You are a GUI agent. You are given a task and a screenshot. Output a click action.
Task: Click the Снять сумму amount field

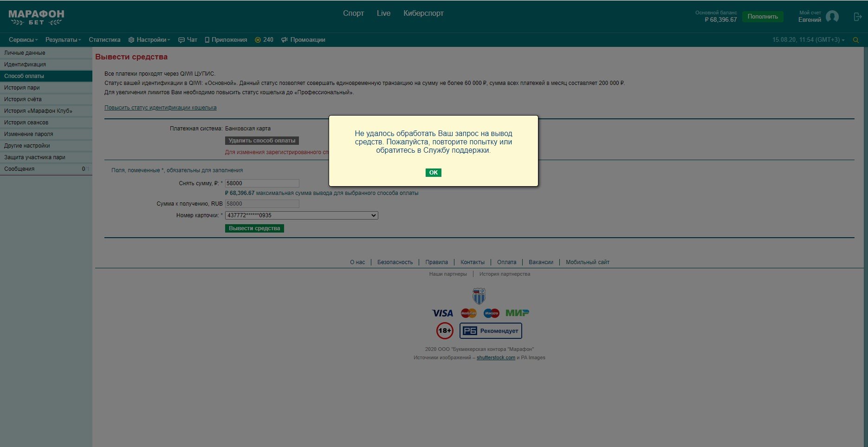click(262, 183)
